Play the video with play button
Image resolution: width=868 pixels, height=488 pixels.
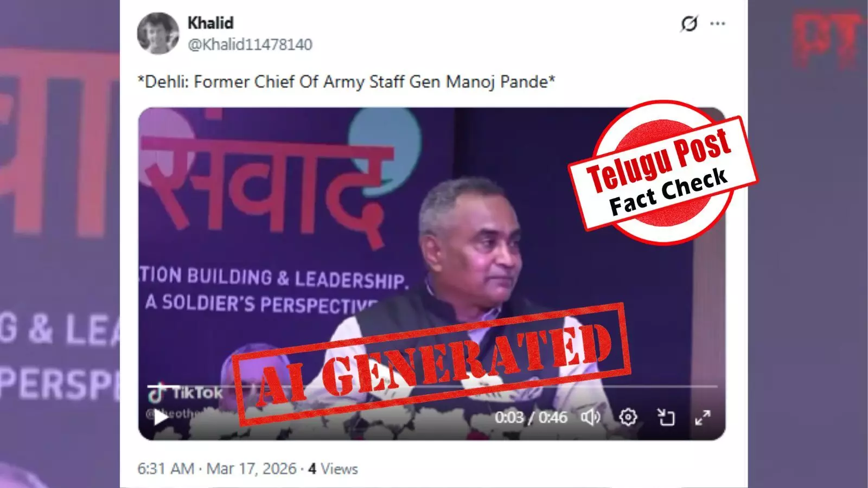click(160, 418)
